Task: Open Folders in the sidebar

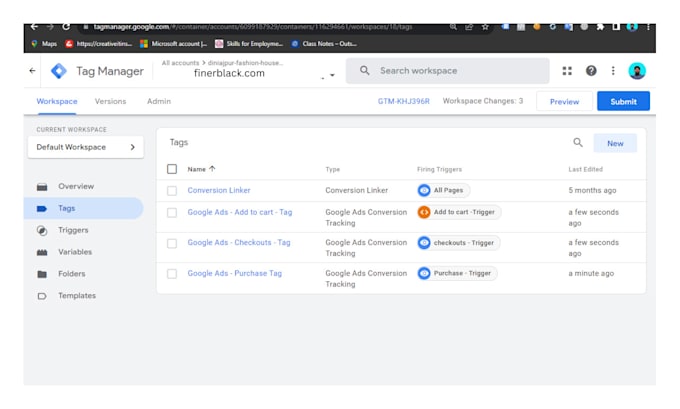Action: [x=72, y=274]
